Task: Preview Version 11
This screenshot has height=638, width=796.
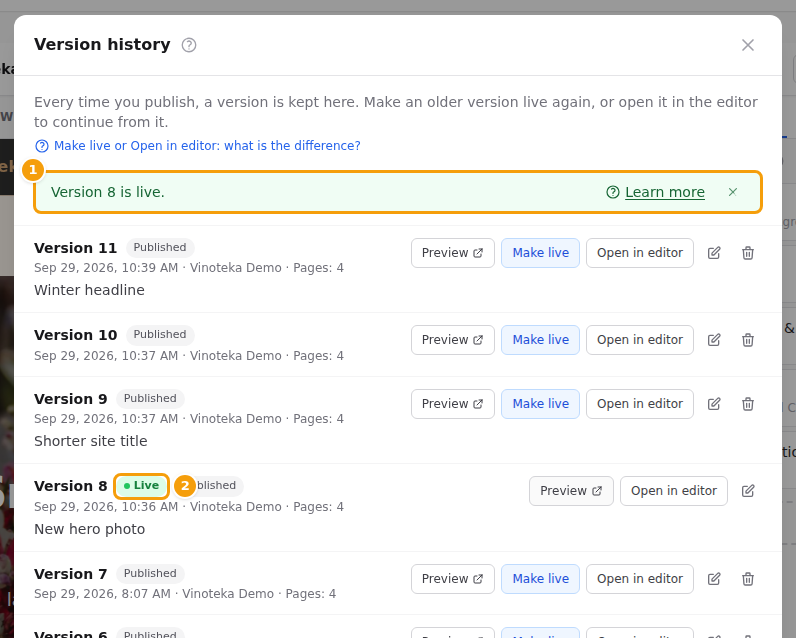Action: (452, 253)
